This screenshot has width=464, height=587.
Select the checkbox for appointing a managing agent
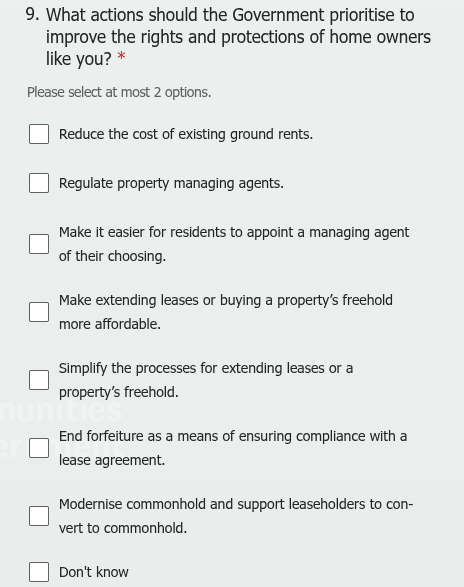(x=39, y=244)
